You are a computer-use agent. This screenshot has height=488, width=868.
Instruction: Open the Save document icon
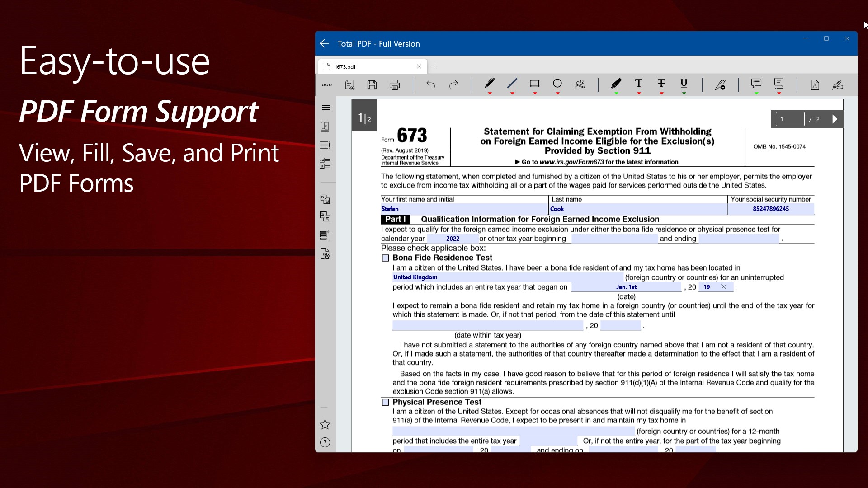tap(372, 85)
